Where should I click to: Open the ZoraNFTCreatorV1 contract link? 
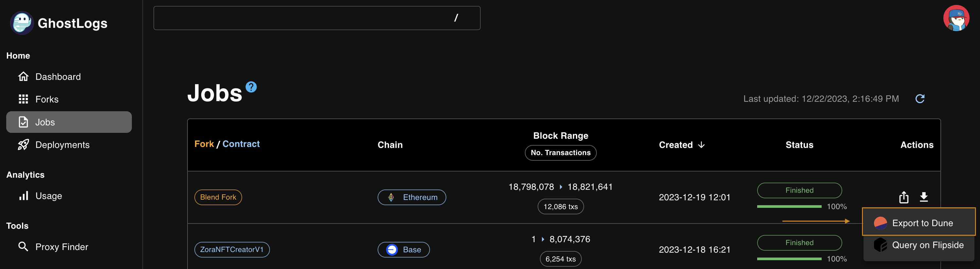[x=232, y=250]
